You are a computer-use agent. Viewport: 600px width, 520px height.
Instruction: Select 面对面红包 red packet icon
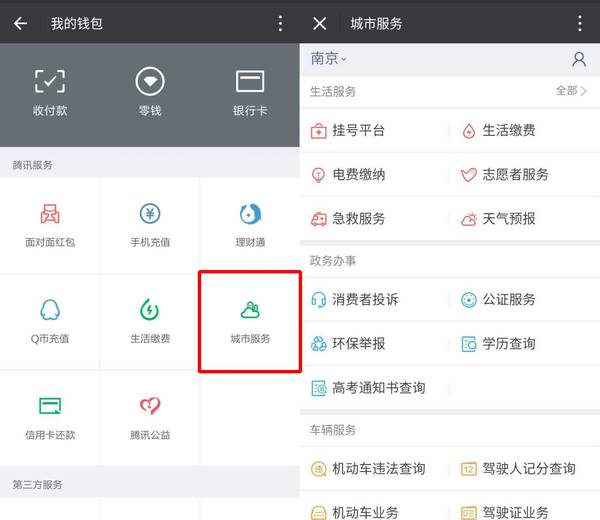click(x=50, y=214)
